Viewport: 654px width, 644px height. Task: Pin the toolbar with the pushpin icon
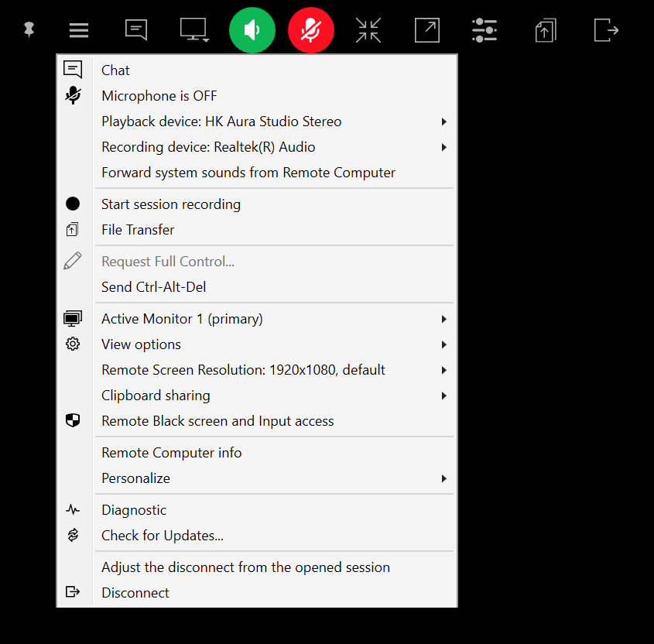pyautogui.click(x=29, y=30)
